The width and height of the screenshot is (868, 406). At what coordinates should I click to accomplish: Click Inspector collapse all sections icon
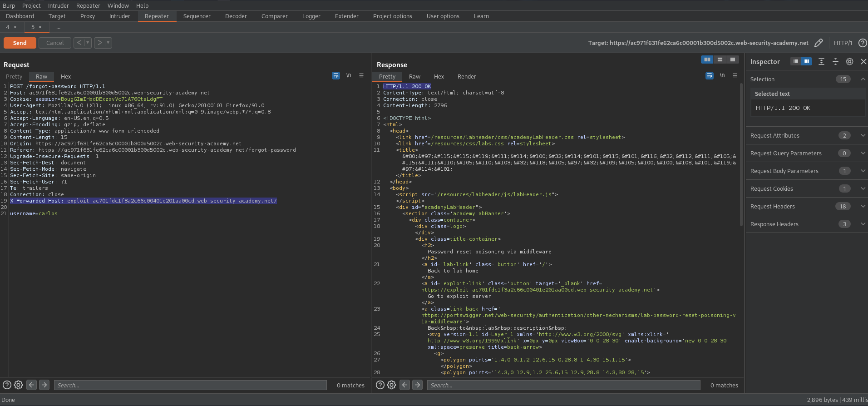coord(835,61)
